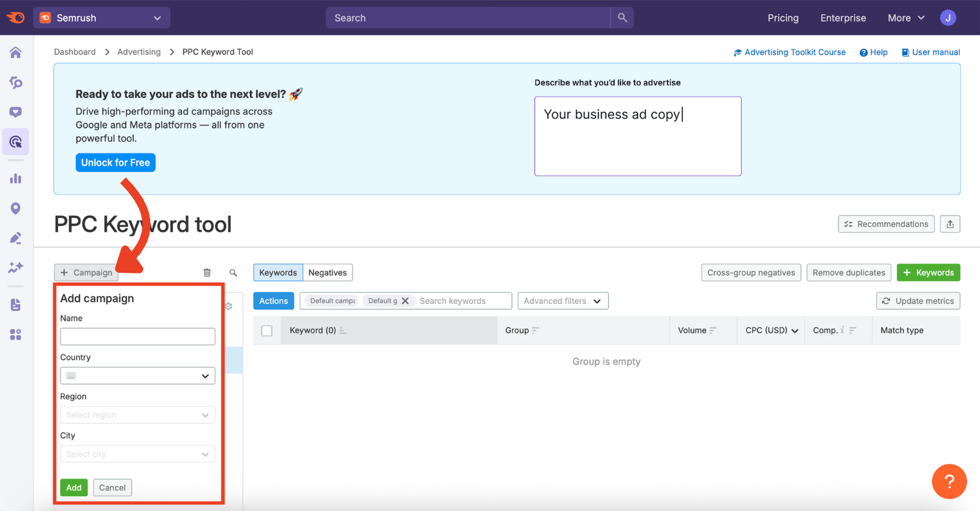Click the + Campaign button
The image size is (980, 511).
point(86,272)
